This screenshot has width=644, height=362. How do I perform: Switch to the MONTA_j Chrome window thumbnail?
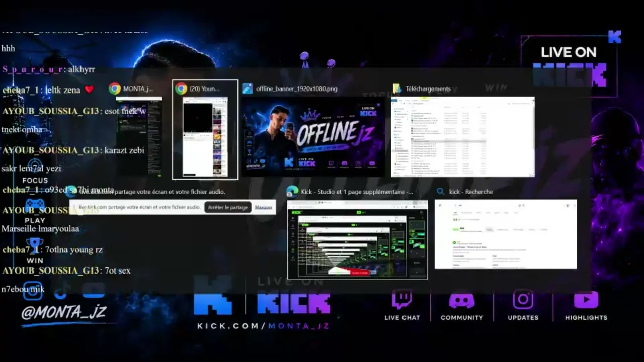pyautogui.click(x=139, y=136)
